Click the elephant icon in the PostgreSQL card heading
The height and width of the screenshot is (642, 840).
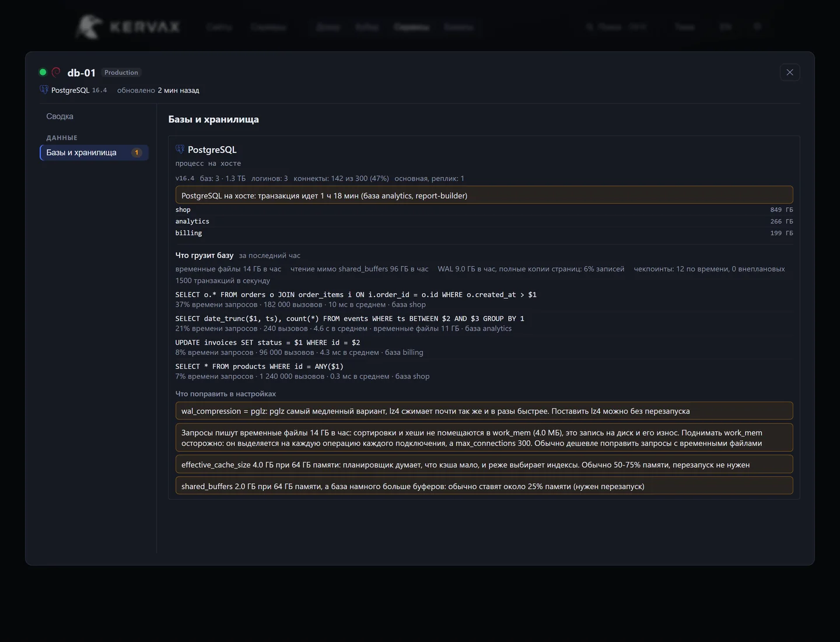[180, 149]
